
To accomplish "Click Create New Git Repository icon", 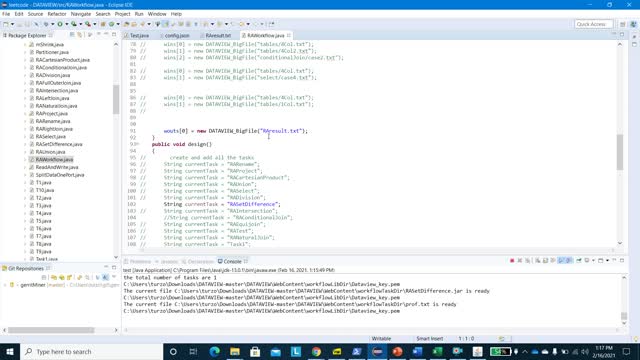I will coord(69,278).
